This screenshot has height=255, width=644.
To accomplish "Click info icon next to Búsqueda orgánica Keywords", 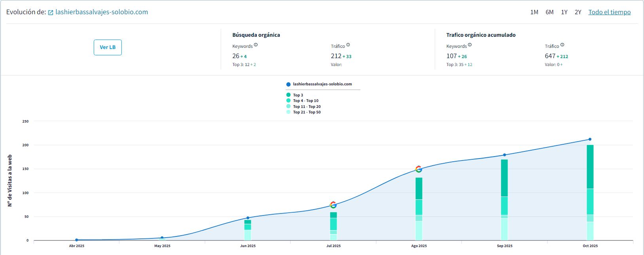I will (256, 45).
